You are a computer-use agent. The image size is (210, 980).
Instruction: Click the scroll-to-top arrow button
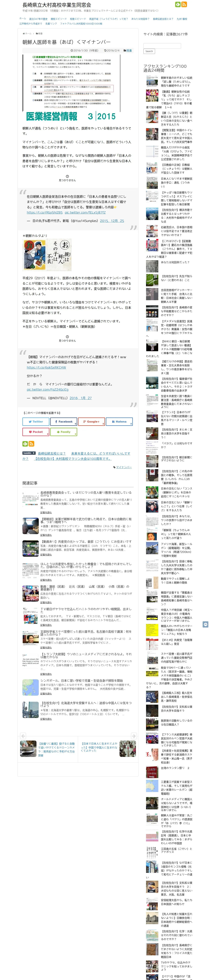click(x=205, y=624)
